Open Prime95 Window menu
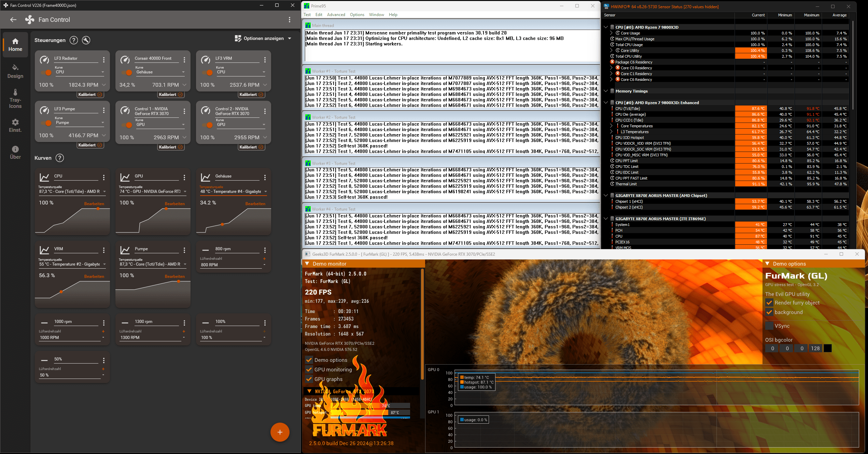The height and width of the screenshot is (454, 868). pos(377,15)
